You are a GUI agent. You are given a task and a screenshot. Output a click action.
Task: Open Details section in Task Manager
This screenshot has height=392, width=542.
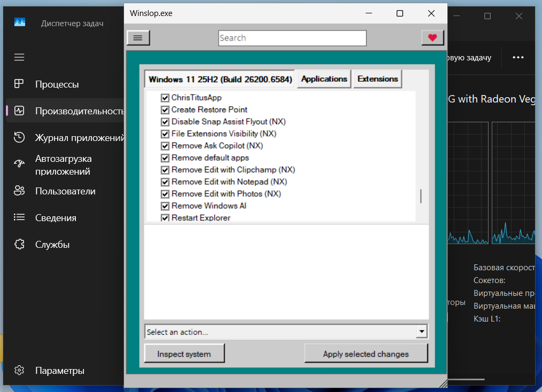tap(56, 218)
